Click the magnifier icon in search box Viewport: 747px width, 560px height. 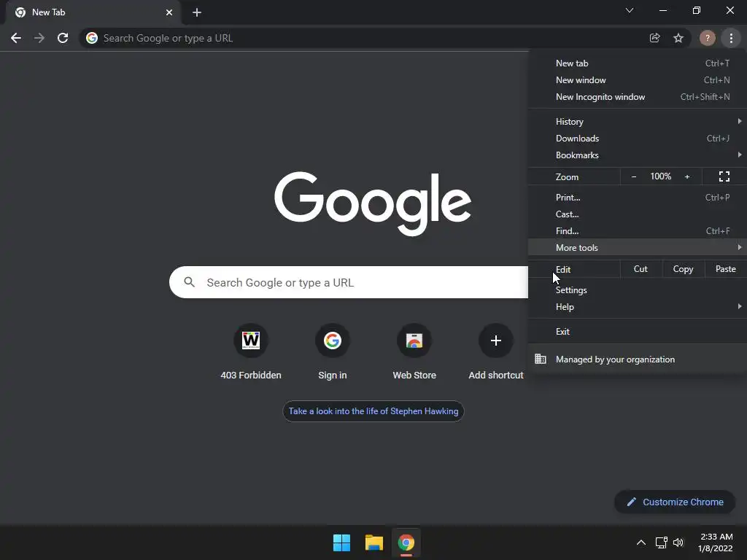189,282
